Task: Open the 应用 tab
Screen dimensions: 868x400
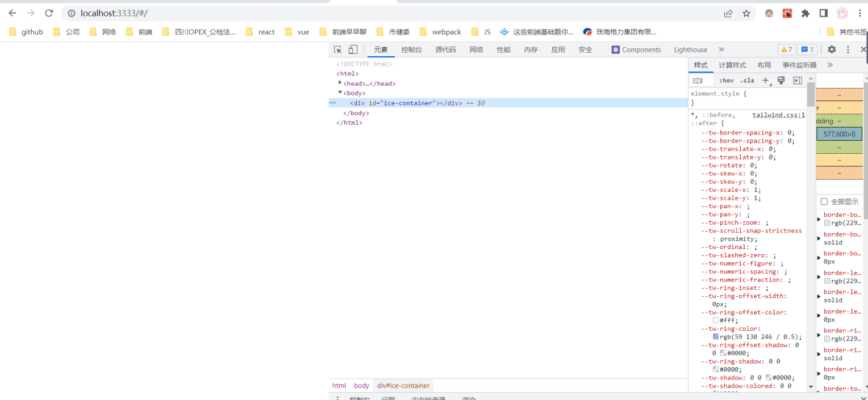Action: pos(558,49)
